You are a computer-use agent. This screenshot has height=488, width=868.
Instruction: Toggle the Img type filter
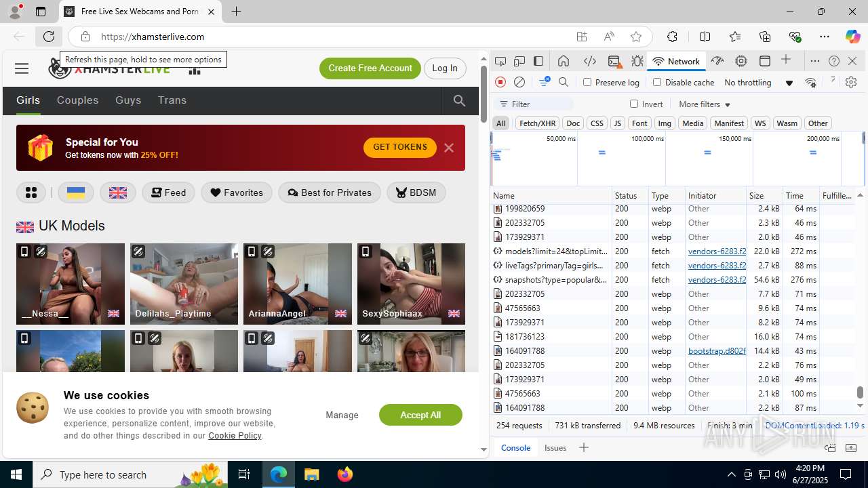tap(665, 123)
